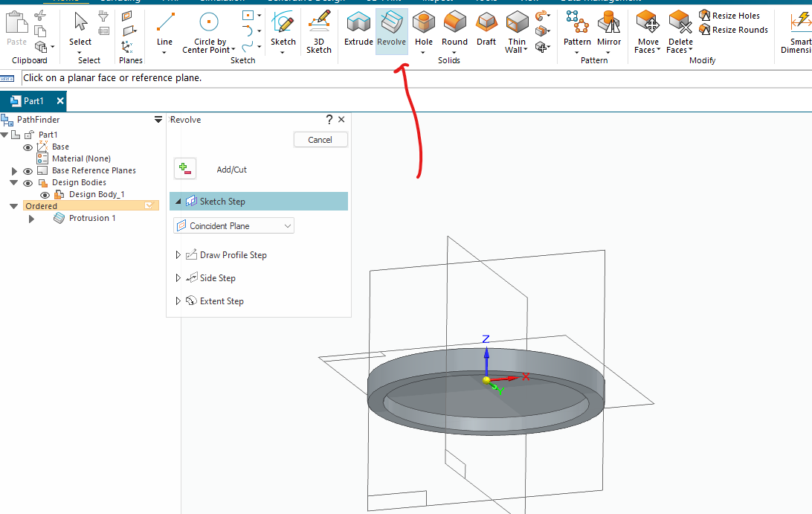Expand Base Reference Planes node
This screenshot has width=812, height=514.
[14, 171]
